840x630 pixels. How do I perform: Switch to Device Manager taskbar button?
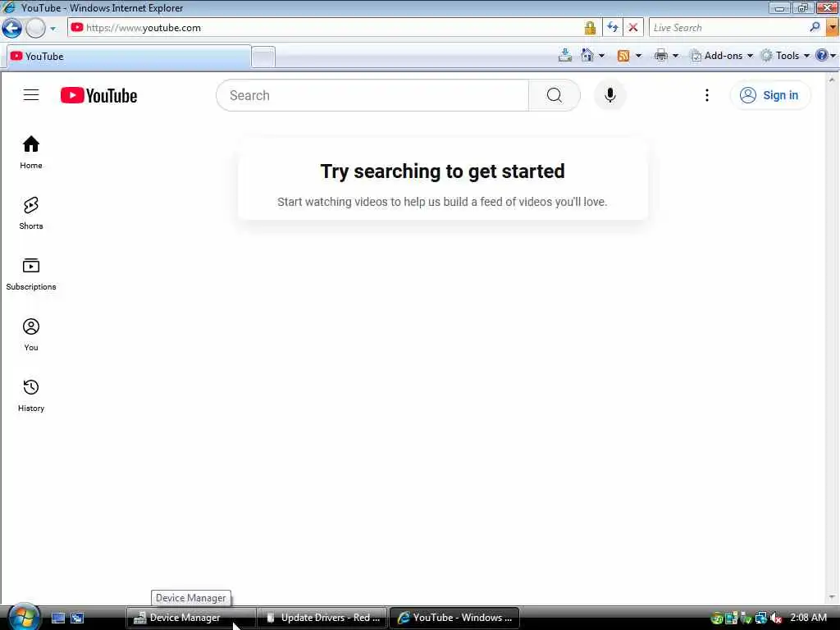[189, 618]
